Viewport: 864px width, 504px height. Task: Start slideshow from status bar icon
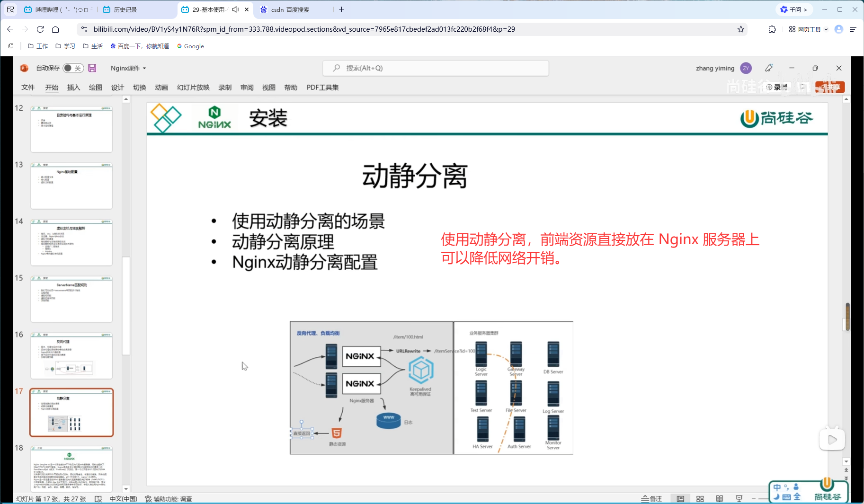tap(739, 499)
